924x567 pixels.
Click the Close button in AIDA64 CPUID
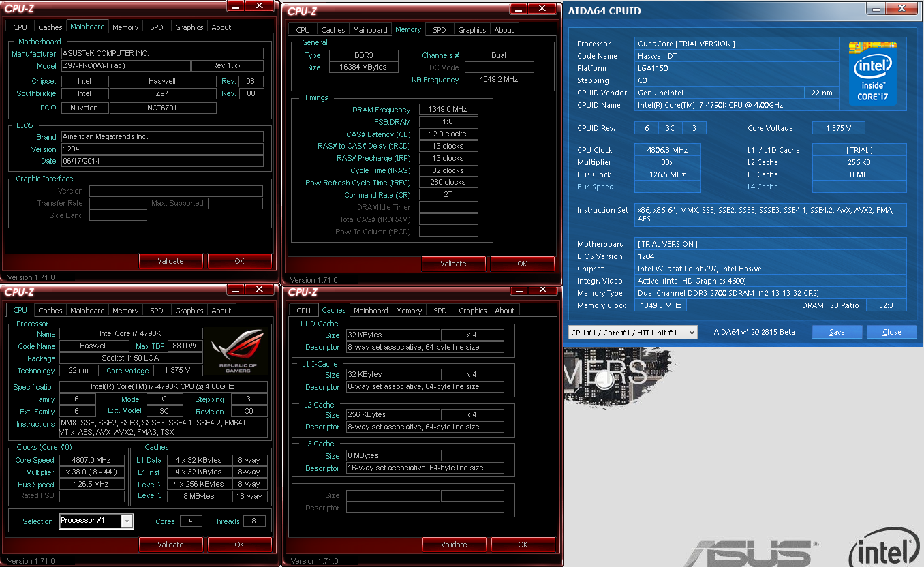pos(891,332)
